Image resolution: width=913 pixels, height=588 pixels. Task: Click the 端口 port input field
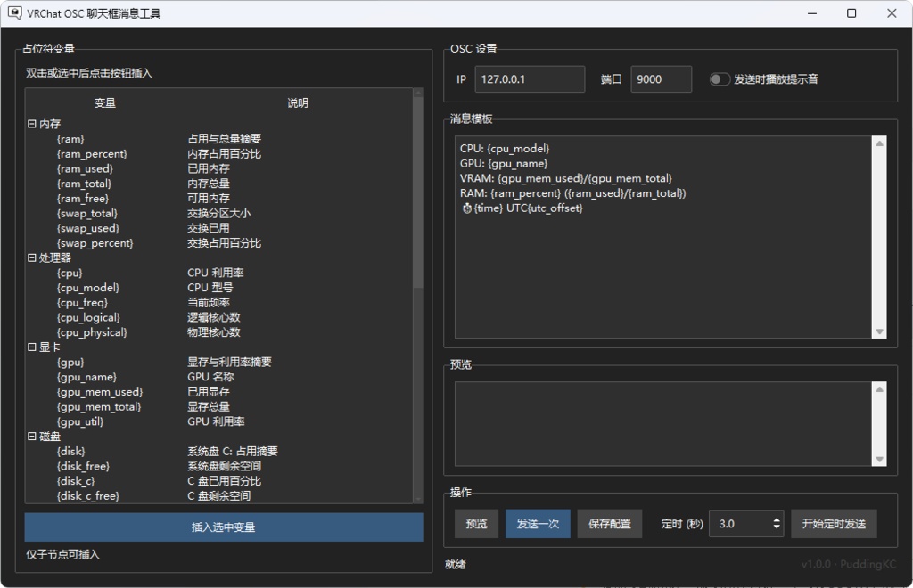[x=661, y=79]
